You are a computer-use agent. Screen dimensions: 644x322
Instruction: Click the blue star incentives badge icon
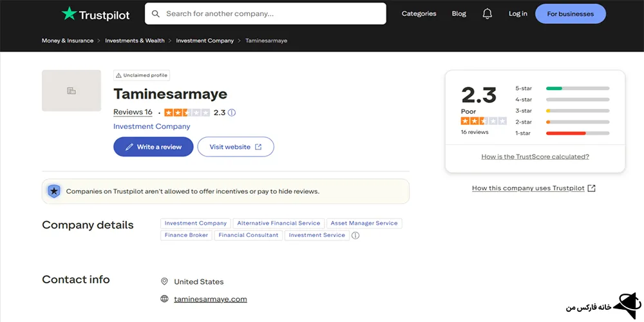tap(54, 191)
